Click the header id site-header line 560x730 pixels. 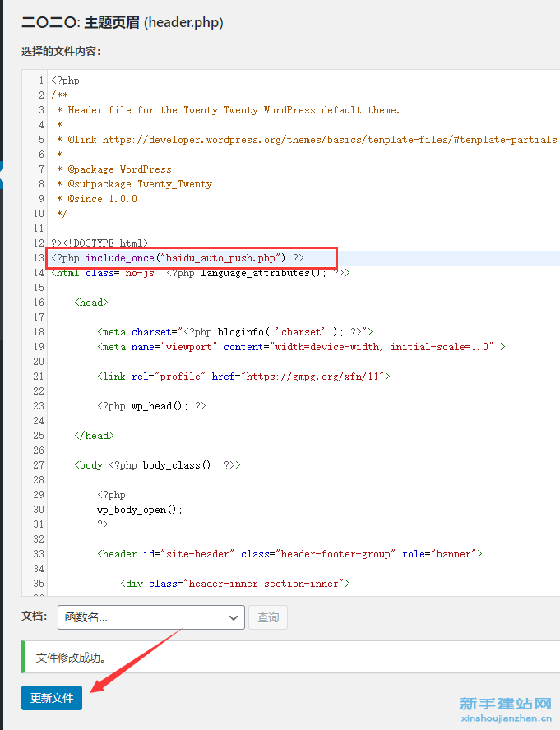(289, 554)
